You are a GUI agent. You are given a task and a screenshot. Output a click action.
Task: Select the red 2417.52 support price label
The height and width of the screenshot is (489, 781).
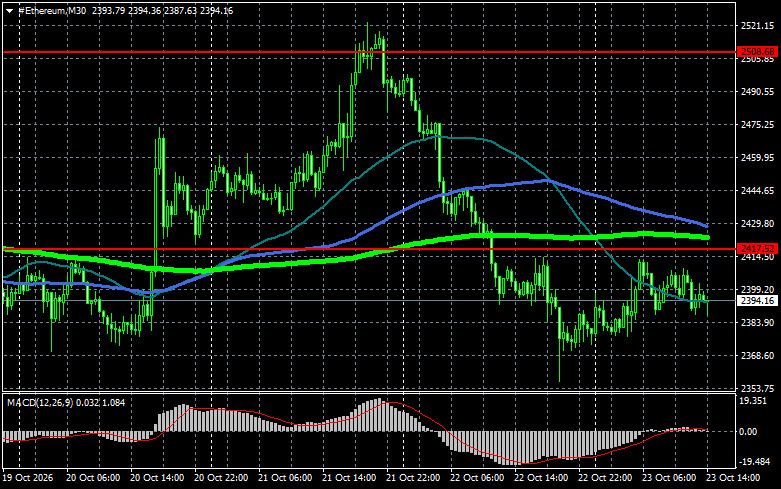(758, 248)
